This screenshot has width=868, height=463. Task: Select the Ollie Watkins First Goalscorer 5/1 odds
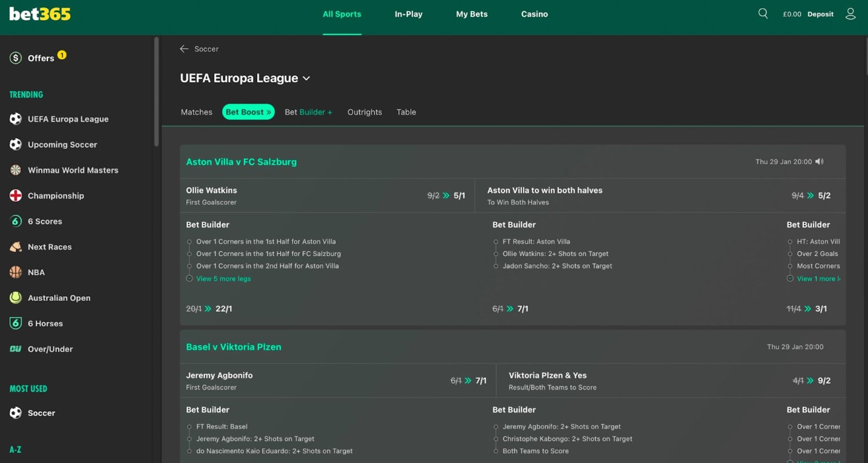[459, 196]
